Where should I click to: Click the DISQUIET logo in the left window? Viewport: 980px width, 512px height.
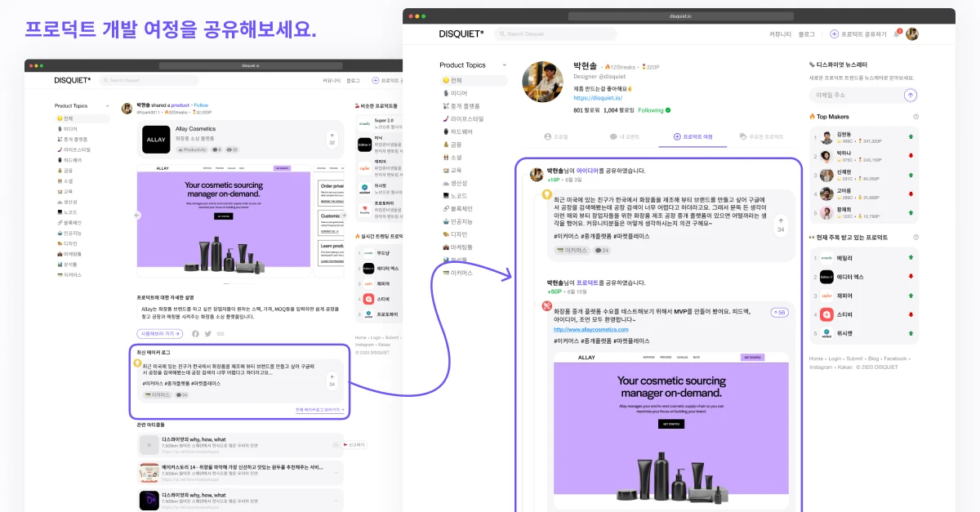[x=73, y=80]
